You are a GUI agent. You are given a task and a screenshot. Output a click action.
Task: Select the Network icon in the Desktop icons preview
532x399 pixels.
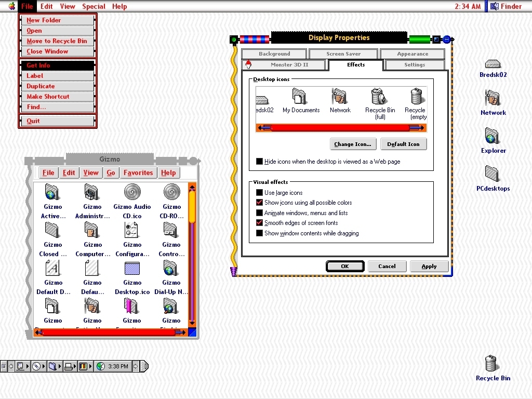(x=340, y=99)
